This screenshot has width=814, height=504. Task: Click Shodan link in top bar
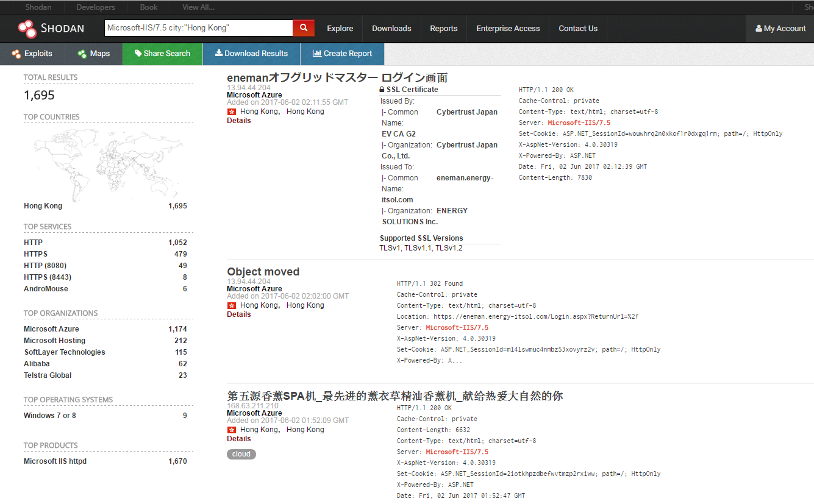38,7
